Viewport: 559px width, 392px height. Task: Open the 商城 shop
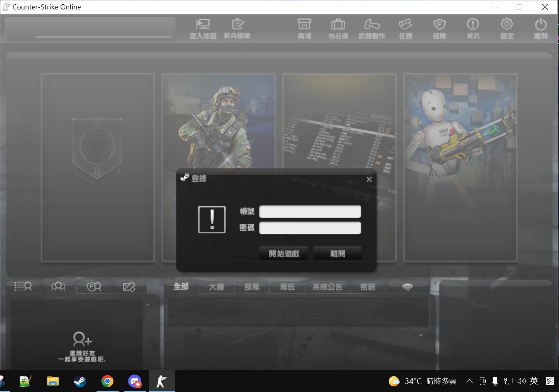304,28
